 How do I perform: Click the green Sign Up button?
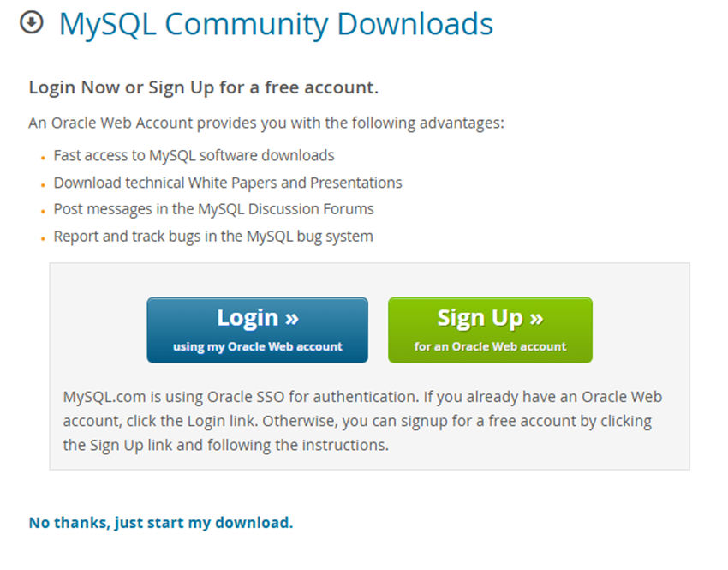490,329
